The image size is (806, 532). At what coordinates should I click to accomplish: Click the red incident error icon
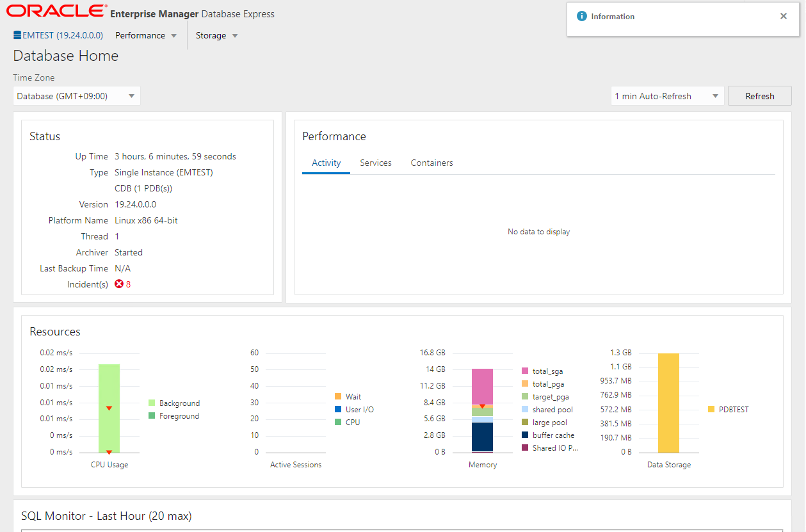coord(119,284)
